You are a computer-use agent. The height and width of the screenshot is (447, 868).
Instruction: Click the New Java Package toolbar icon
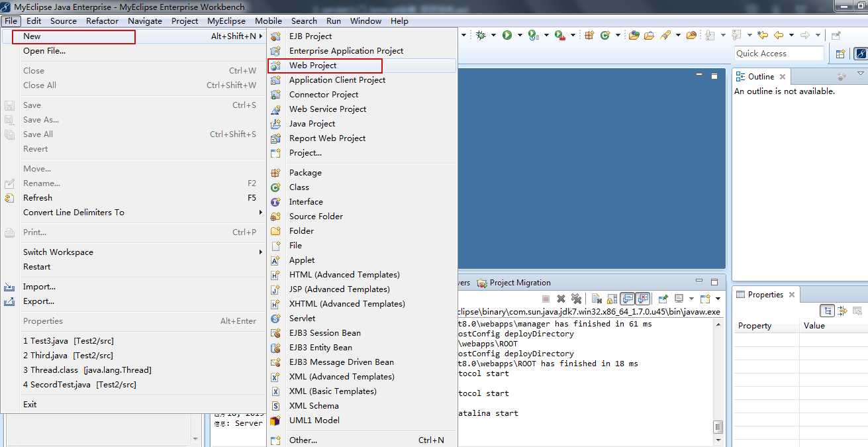[589, 35]
